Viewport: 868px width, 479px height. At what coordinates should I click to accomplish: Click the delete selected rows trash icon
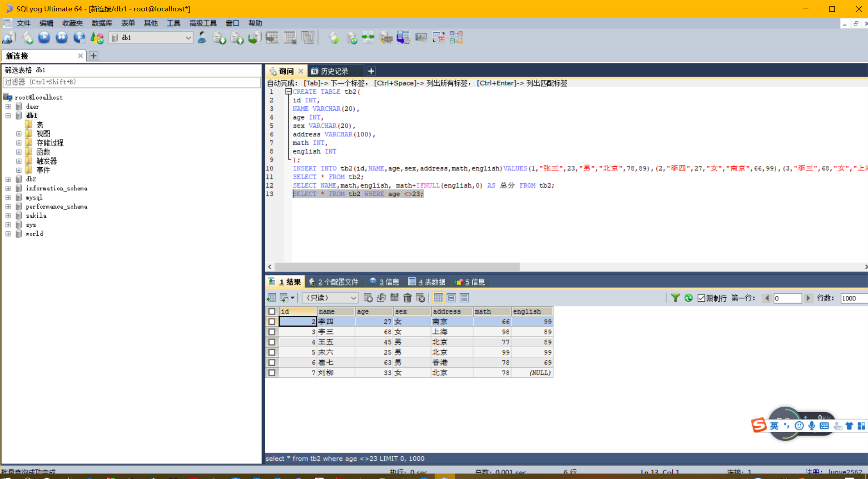point(407,298)
